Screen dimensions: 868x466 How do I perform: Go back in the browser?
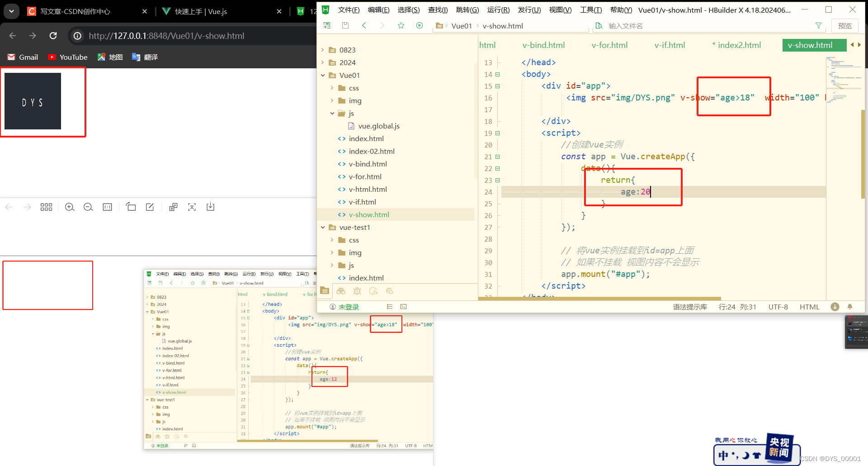point(13,36)
